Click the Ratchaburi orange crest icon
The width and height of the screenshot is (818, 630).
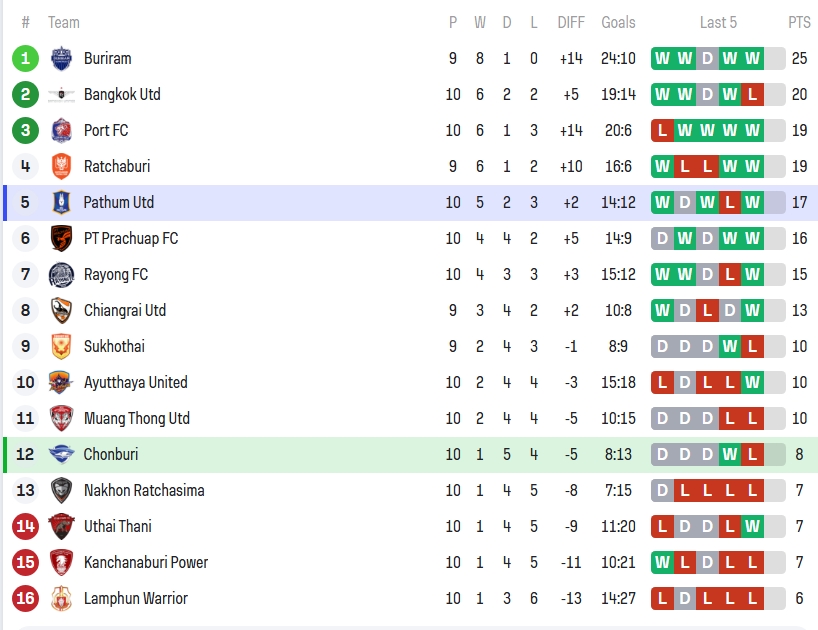coord(61,166)
